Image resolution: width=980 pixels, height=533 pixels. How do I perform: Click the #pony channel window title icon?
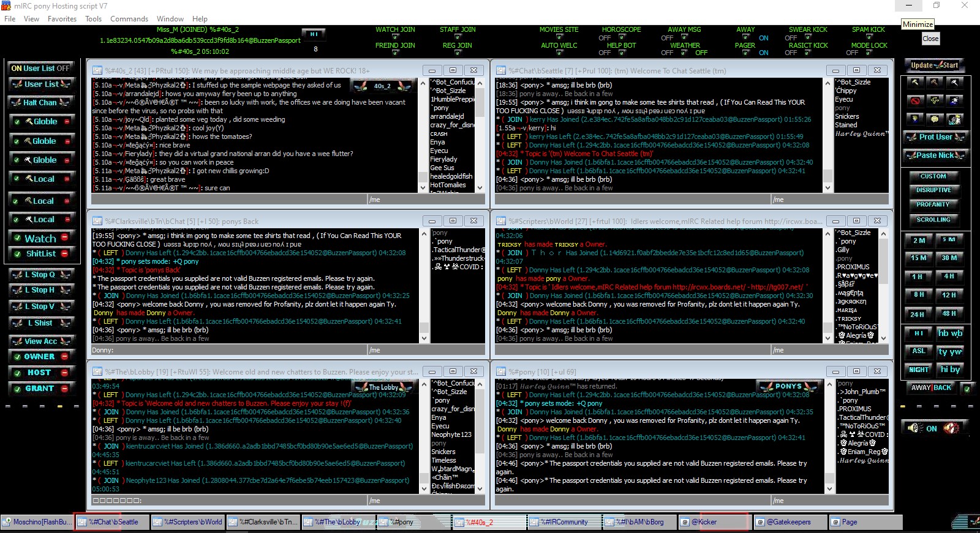[x=500, y=371]
